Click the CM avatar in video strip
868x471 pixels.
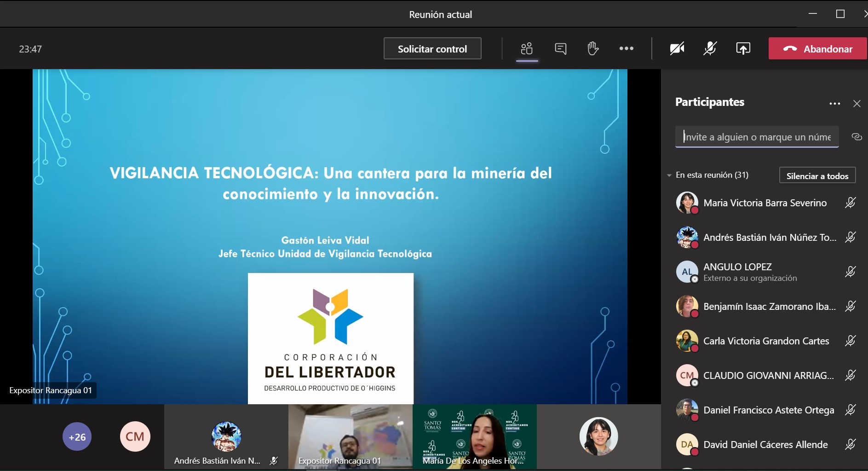(135, 437)
